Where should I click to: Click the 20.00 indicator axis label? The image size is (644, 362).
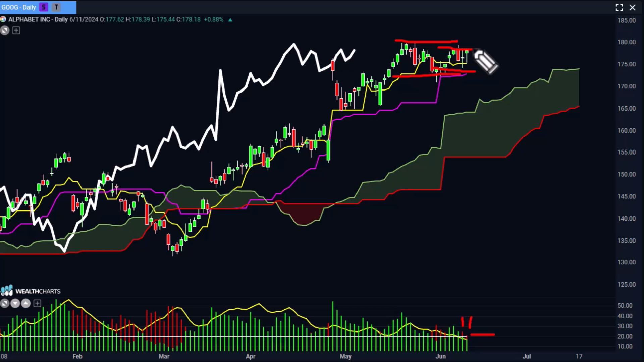625,336
